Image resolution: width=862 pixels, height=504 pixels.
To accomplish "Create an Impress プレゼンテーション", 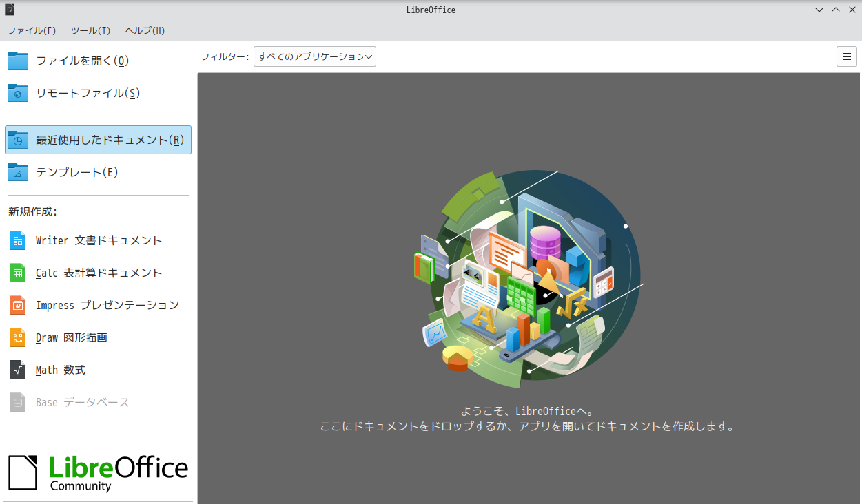I will coord(97,305).
